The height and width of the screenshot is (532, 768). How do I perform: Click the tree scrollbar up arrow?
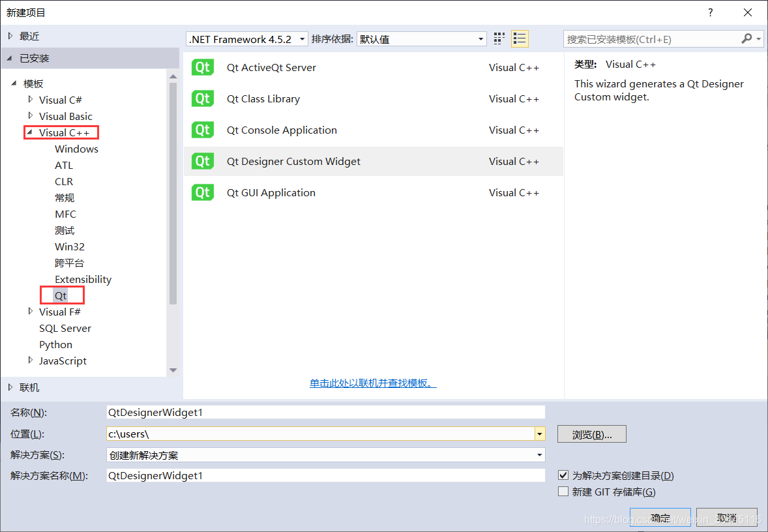coord(173,76)
